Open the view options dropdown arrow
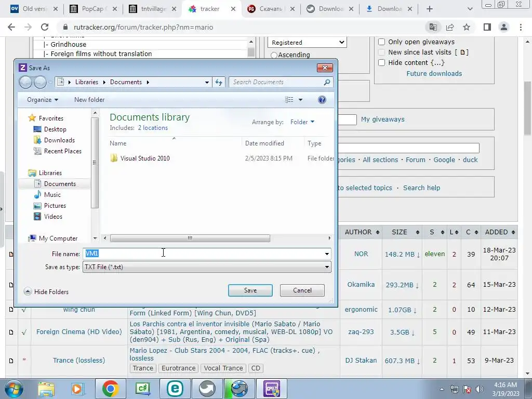The image size is (532, 399). 300,100
